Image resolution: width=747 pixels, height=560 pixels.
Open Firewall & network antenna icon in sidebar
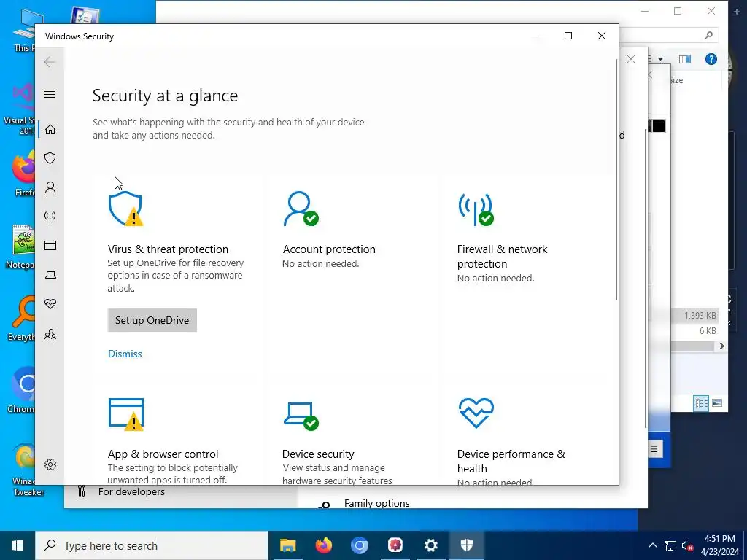pos(50,217)
